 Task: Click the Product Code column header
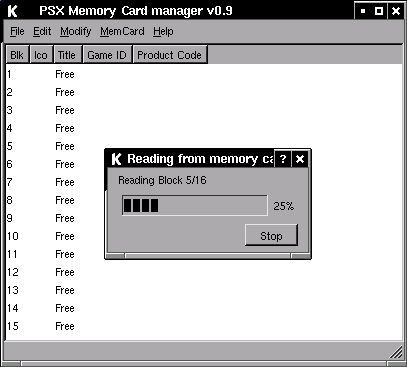point(170,55)
